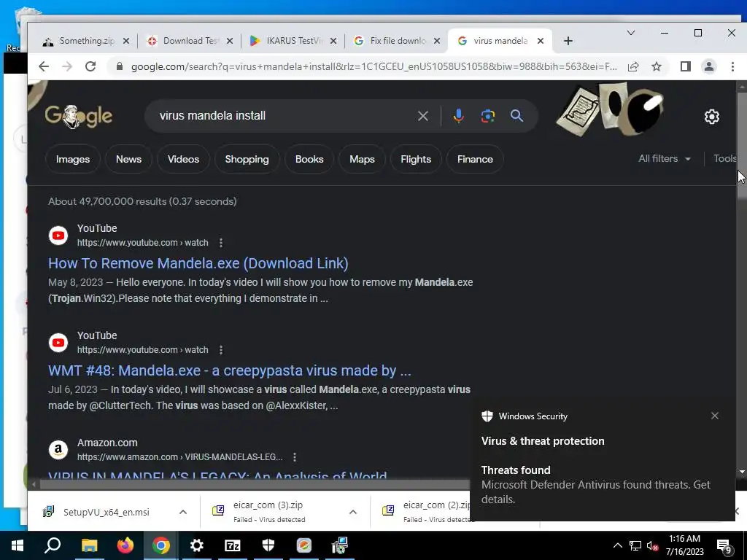Image resolution: width=747 pixels, height=560 pixels.
Task: Open File Explorer from the taskbar
Action: click(89, 545)
